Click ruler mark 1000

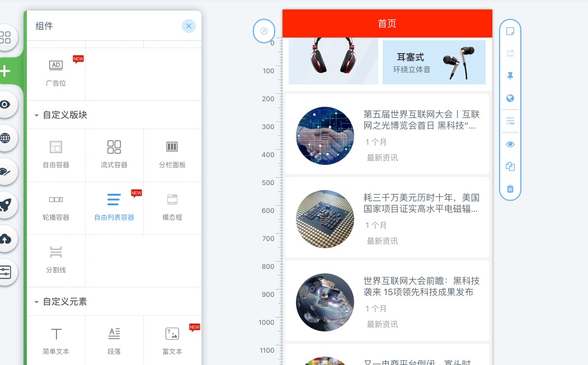[x=266, y=323]
